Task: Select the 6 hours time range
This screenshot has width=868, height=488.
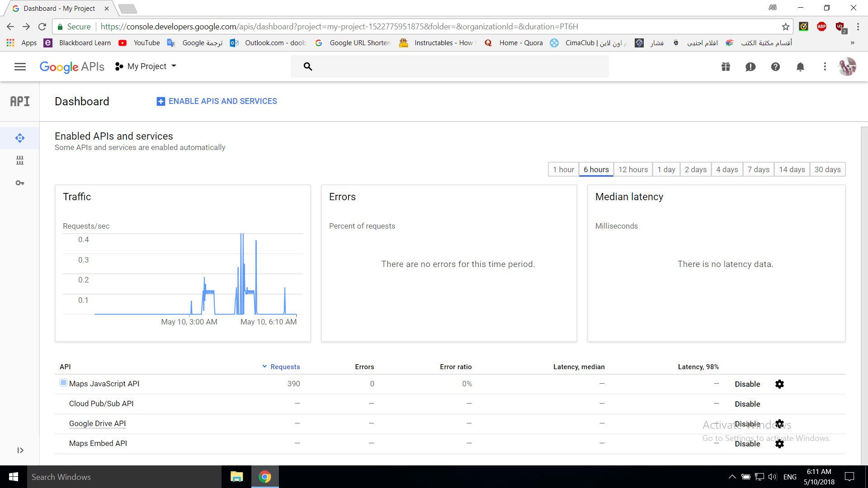Action: 596,169
